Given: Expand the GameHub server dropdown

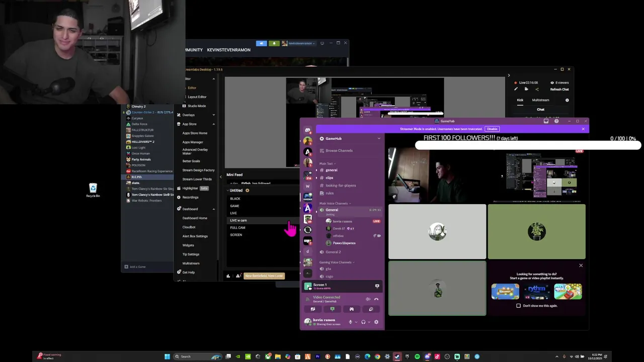Looking at the screenshot, I should coord(379,139).
